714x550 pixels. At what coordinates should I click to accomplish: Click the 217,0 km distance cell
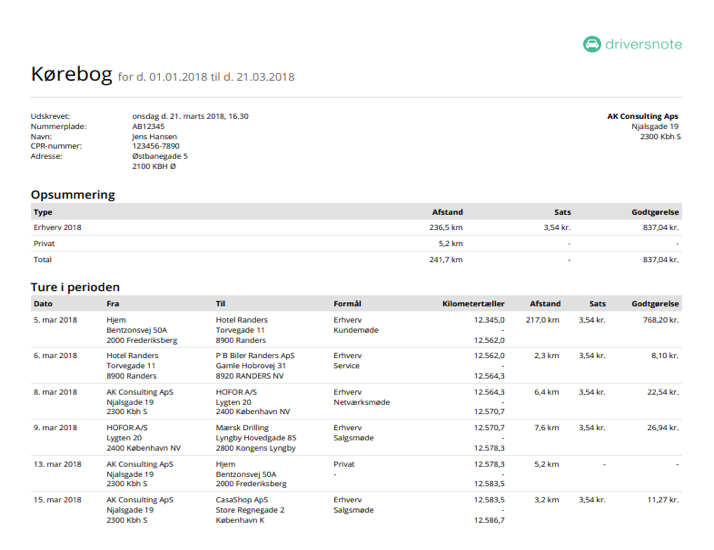click(542, 320)
